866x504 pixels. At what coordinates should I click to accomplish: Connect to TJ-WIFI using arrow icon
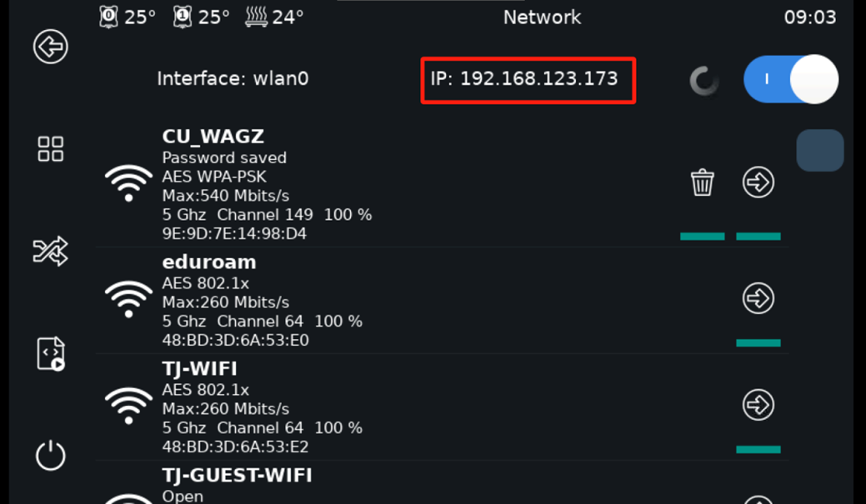tap(758, 405)
